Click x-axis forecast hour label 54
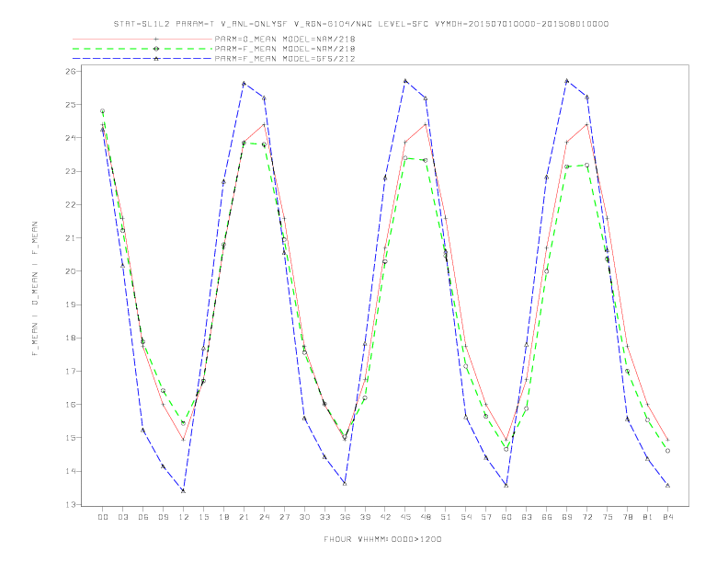This screenshot has width=728, height=563. coord(466,517)
